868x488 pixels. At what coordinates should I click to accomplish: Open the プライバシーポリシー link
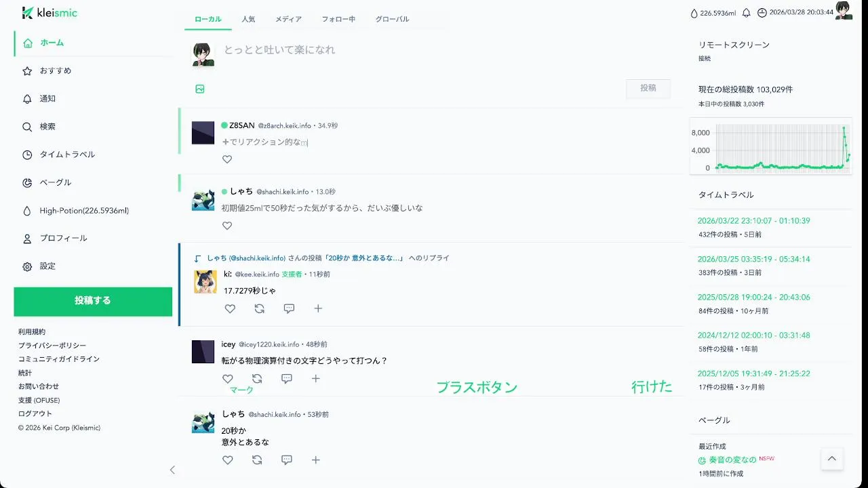click(x=52, y=346)
